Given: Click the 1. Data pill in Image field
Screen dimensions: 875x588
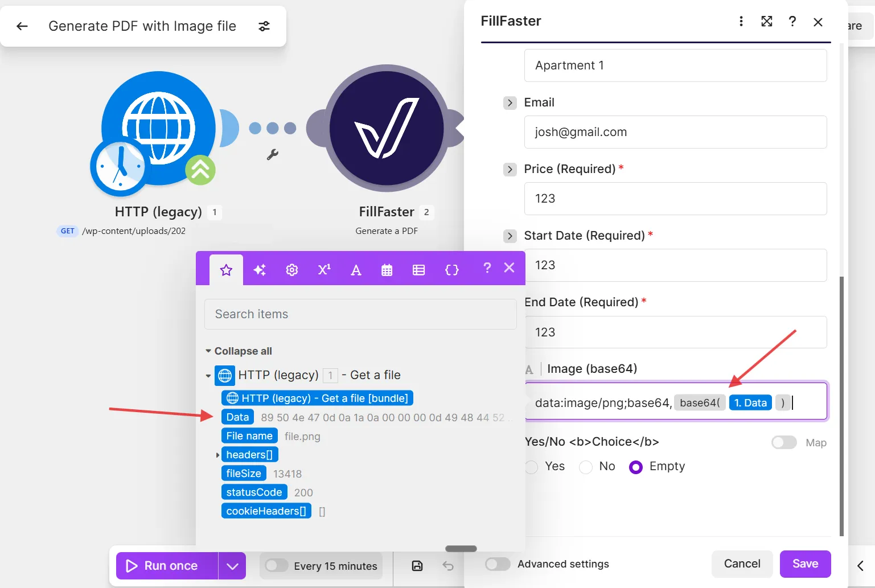Looking at the screenshot, I should pyautogui.click(x=750, y=403).
